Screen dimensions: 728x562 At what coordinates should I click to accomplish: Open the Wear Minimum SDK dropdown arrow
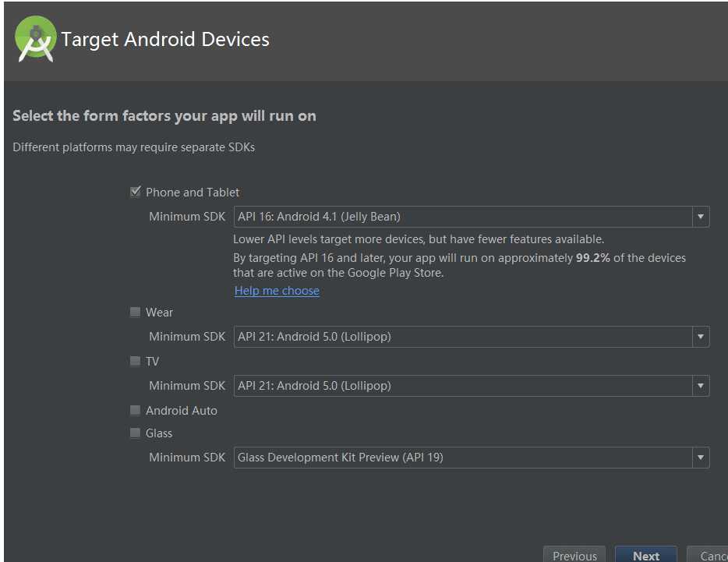701,336
